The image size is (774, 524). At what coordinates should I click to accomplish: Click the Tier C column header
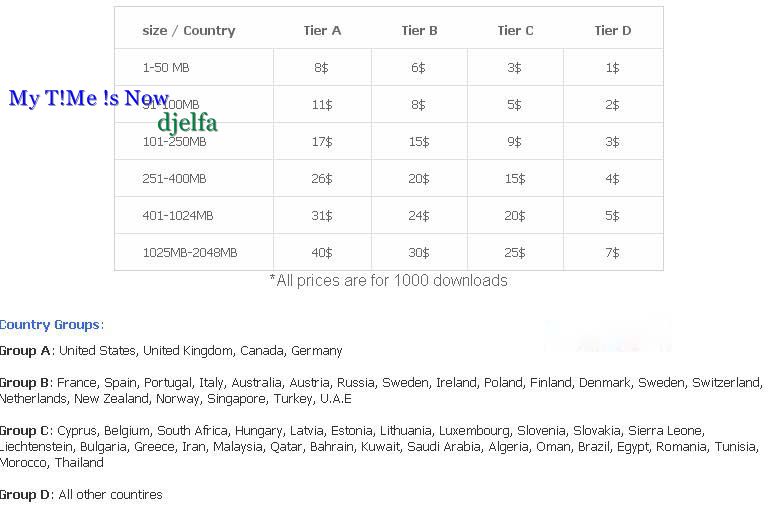tap(515, 31)
